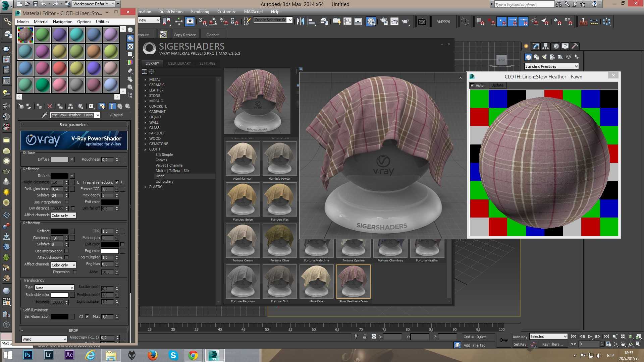
Task: Toggle Fresnel reflections checkbox
Action: coord(117,182)
